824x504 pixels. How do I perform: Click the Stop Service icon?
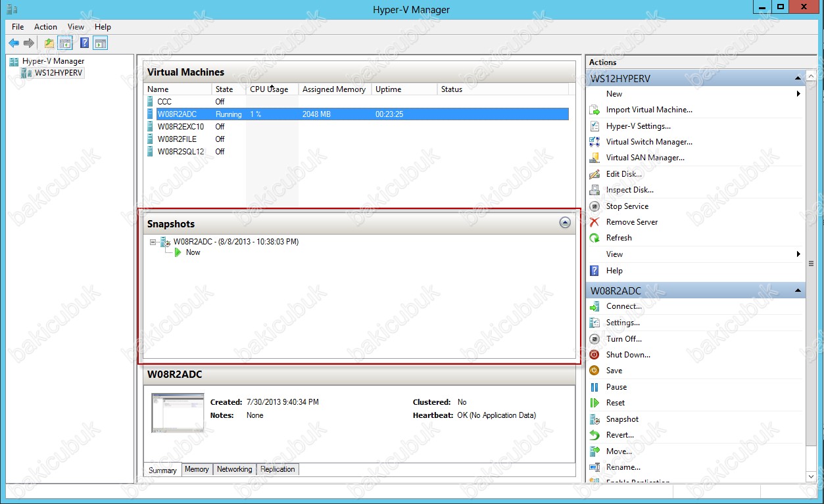(594, 206)
